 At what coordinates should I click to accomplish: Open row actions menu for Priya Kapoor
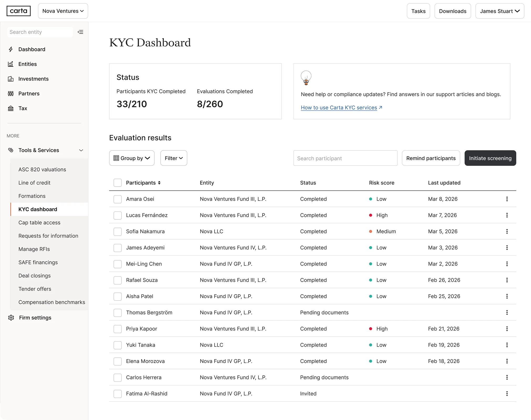point(507,329)
